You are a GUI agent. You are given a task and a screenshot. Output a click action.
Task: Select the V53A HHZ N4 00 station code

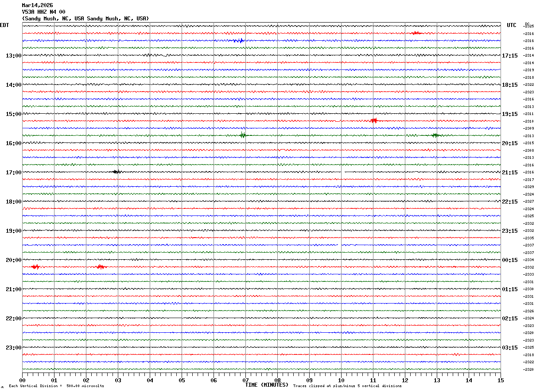[43, 12]
